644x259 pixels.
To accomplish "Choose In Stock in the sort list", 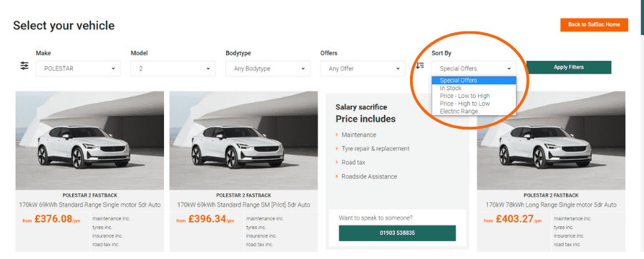I will [x=474, y=88].
